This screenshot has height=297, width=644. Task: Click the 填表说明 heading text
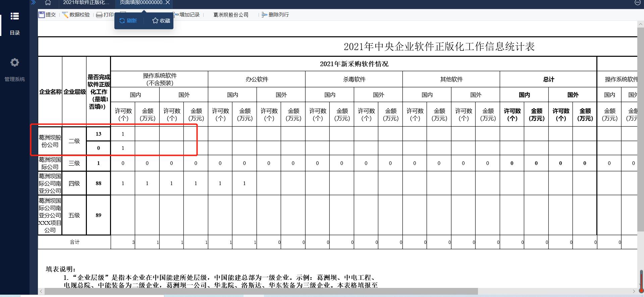point(61,269)
